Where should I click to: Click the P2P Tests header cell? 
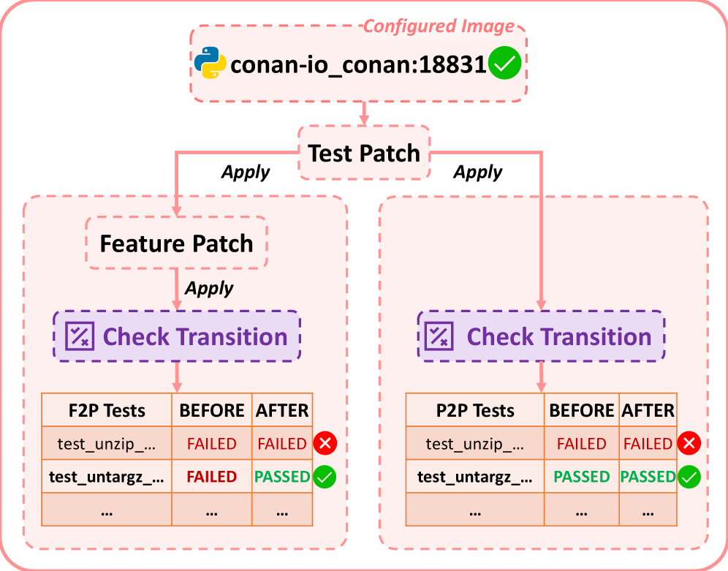point(475,410)
